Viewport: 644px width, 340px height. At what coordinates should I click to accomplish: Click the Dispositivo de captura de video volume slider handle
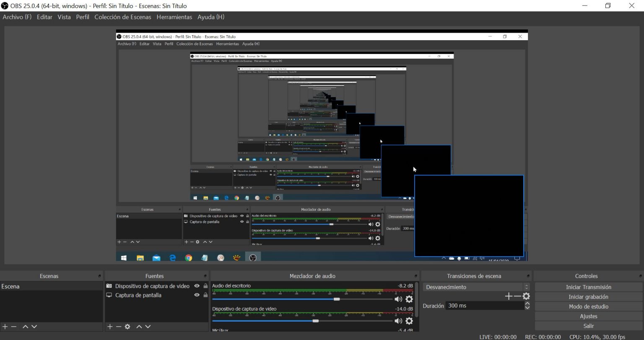[316, 321]
